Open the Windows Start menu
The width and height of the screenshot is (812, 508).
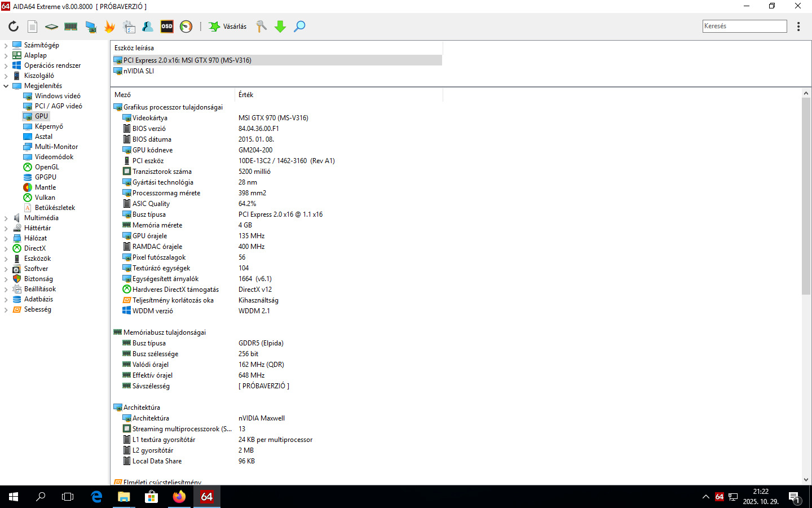pyautogui.click(x=14, y=497)
